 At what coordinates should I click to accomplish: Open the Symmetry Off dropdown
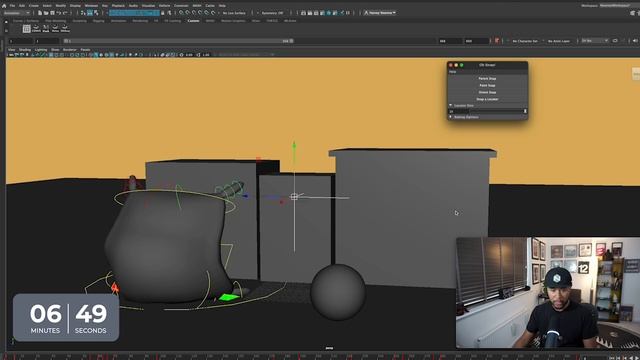coord(273,13)
